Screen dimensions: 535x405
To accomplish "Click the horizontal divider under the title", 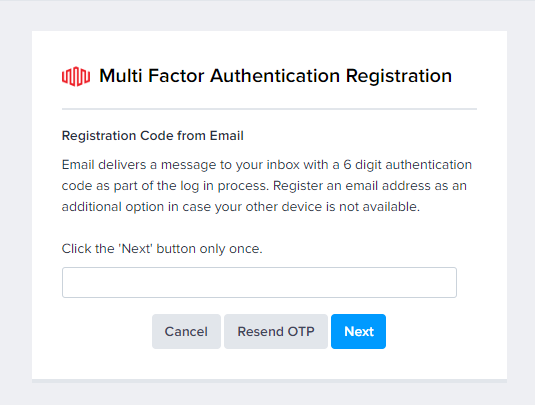I will (x=269, y=109).
